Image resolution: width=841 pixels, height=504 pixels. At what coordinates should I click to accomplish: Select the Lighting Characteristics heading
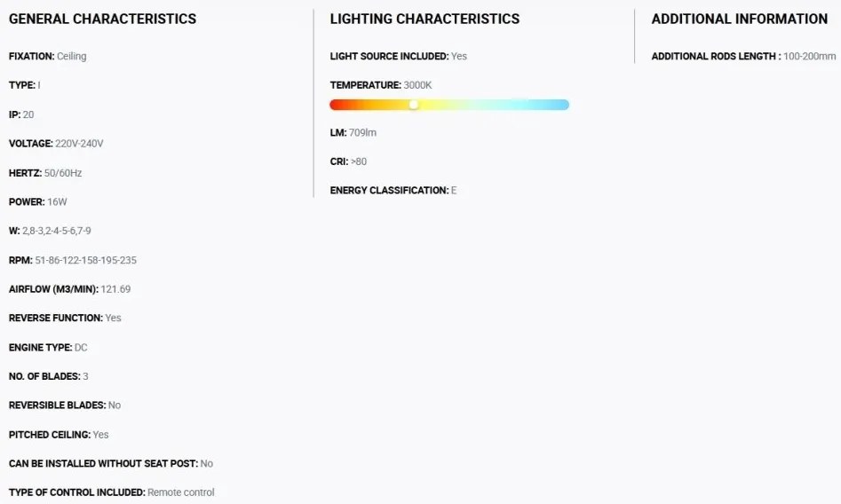[424, 19]
